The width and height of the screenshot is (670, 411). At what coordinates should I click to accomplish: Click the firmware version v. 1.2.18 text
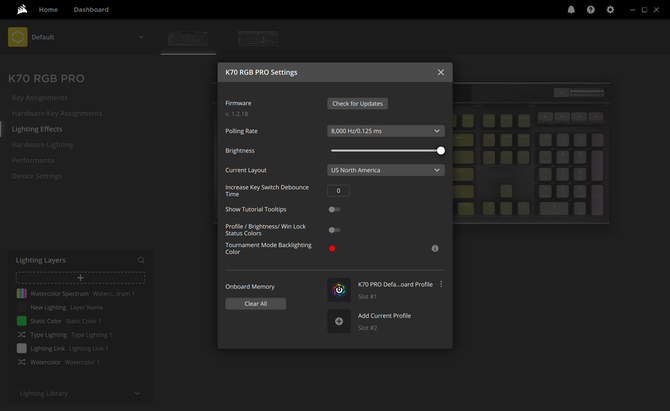(236, 114)
